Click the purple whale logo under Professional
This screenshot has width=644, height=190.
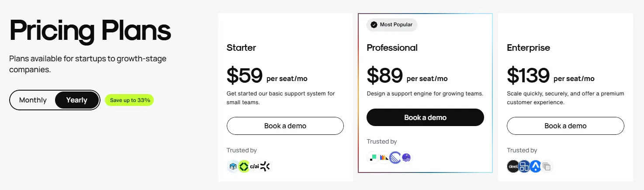point(406,158)
